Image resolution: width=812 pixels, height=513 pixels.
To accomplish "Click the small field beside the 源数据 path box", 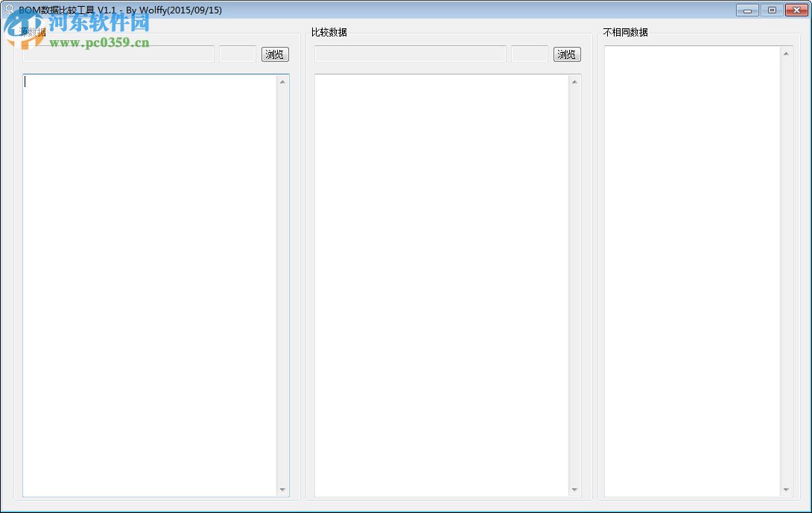I will [236, 54].
